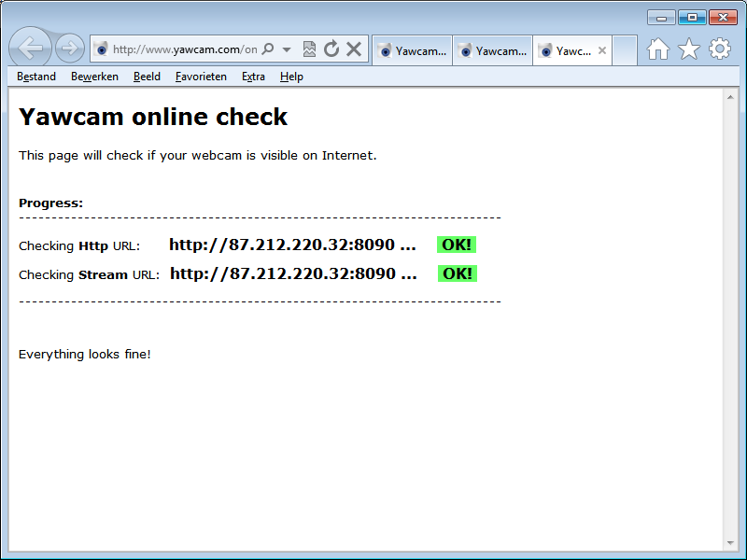
Task: Open the address bar autocomplete dropdown arrow
Action: pos(287,49)
